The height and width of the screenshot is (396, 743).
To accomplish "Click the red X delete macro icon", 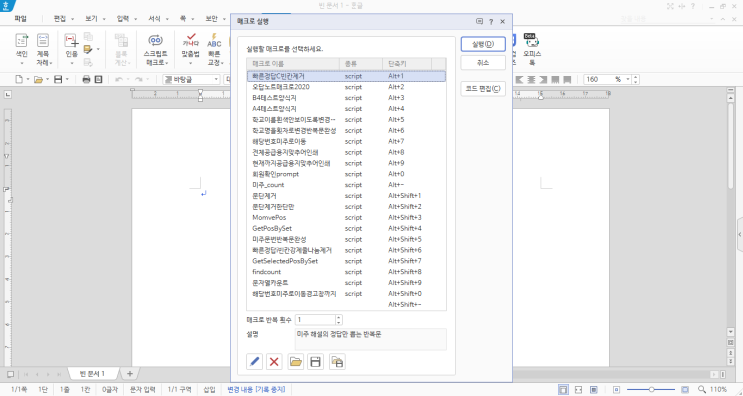I will click(x=274, y=362).
